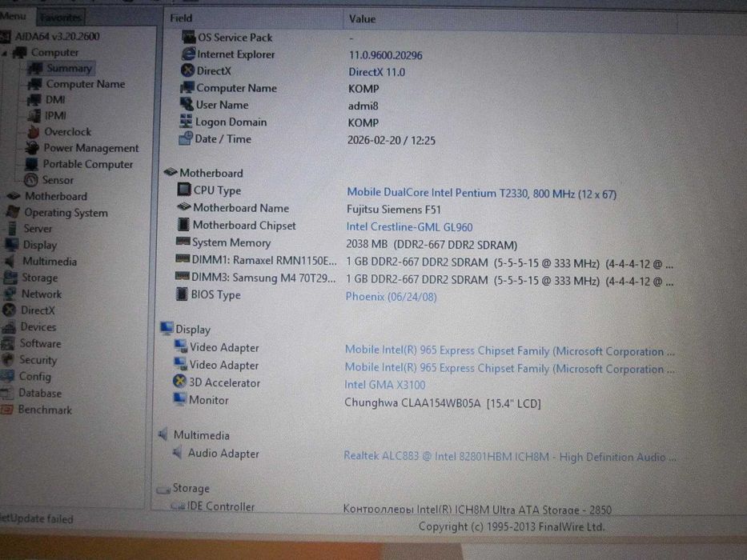Open the Intel GMA X3100 link
Viewport: 747px width, 560px height.
[x=385, y=384]
